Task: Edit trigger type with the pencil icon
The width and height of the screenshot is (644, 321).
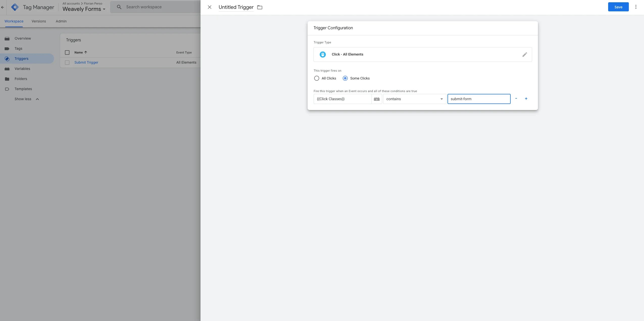Action: point(525,55)
